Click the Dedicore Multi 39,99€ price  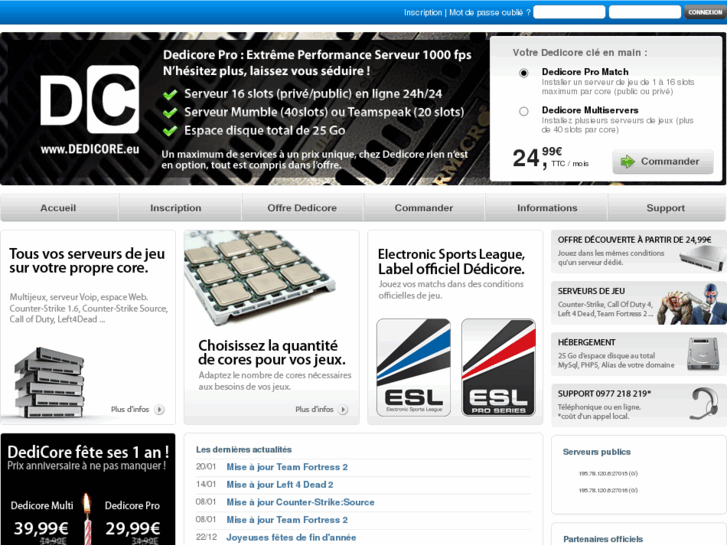(41, 528)
